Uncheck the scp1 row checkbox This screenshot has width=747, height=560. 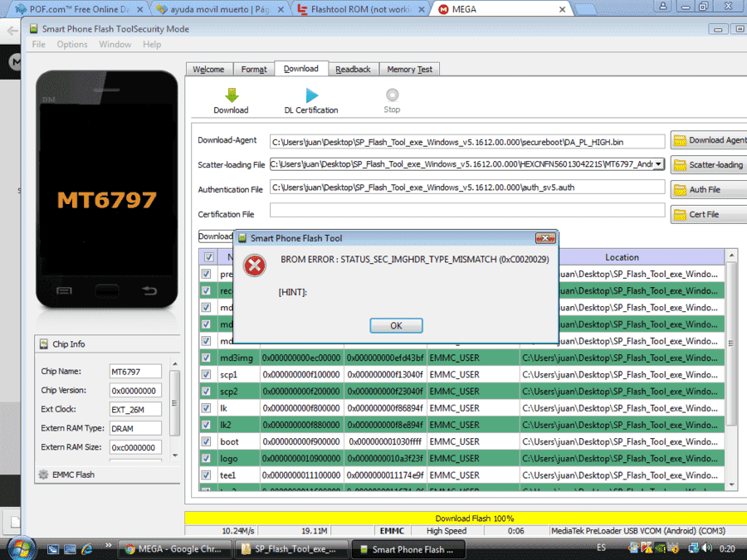(206, 374)
